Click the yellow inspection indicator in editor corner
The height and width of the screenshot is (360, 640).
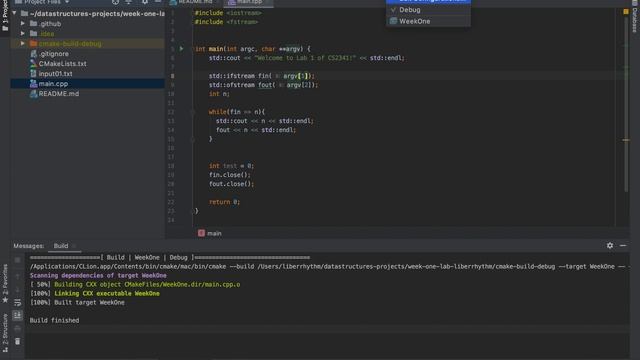[626, 12]
